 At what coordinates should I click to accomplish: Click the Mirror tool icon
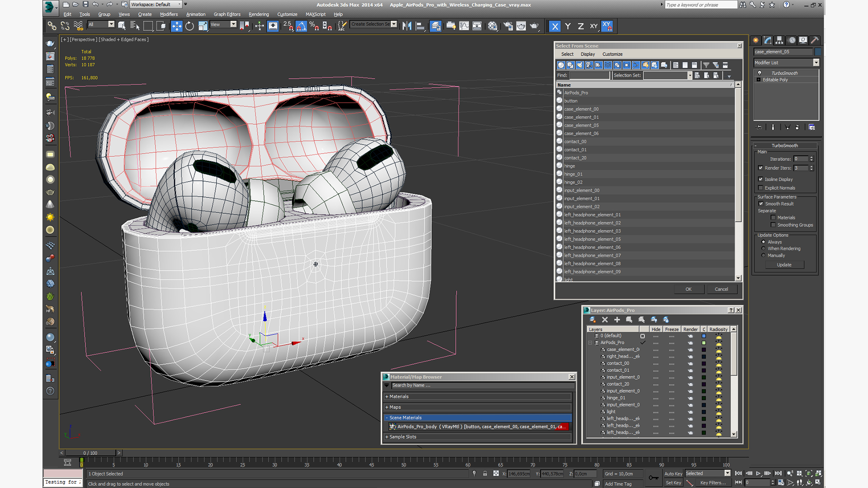(407, 26)
